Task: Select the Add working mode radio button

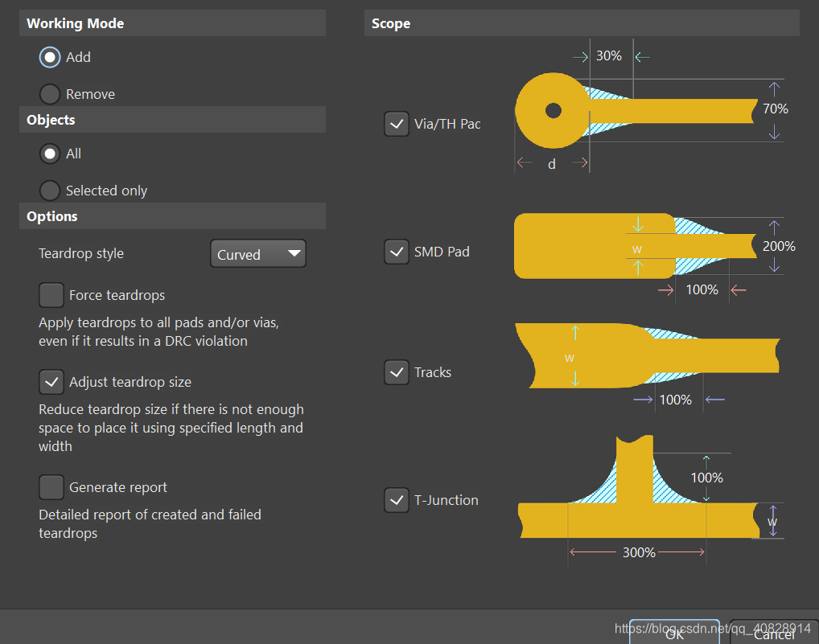Action: (x=50, y=57)
